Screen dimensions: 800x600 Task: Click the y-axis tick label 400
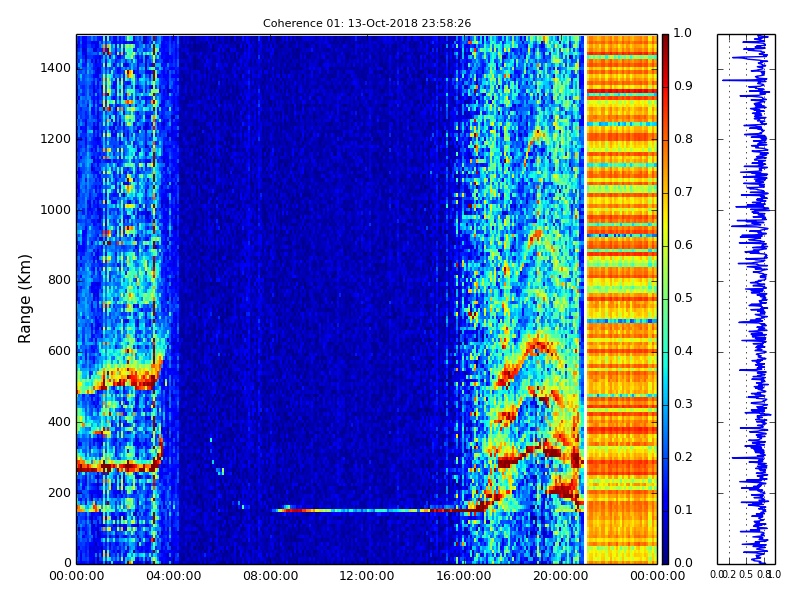[x=59, y=422]
